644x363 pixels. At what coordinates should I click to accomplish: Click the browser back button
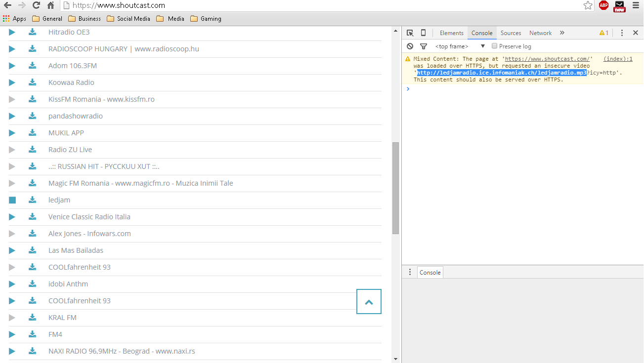coord(8,5)
